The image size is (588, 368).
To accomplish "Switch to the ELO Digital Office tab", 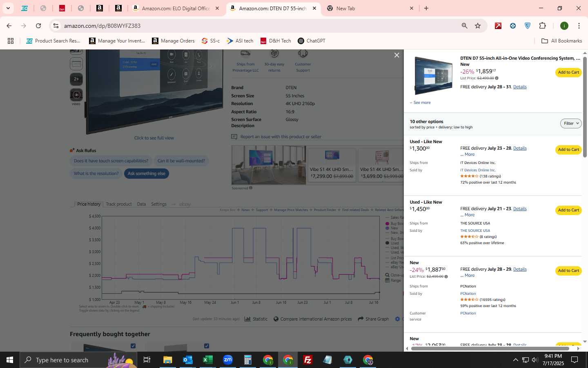I will (x=176, y=8).
